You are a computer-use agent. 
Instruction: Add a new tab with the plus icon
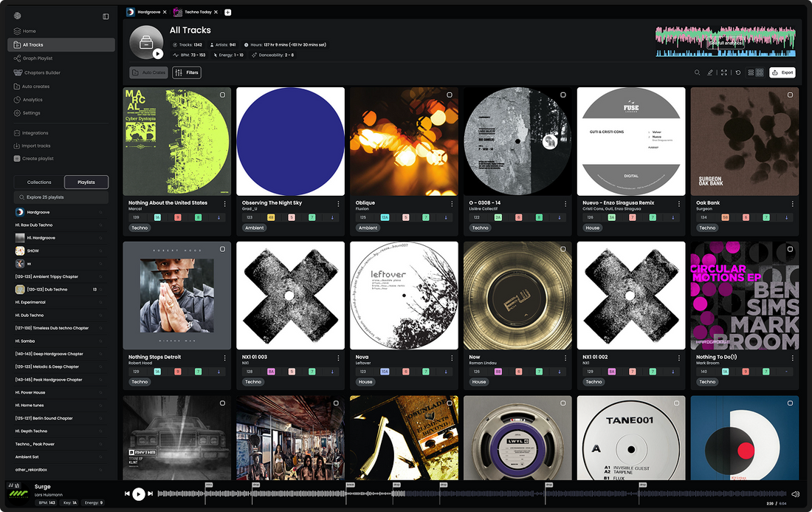pos(228,13)
